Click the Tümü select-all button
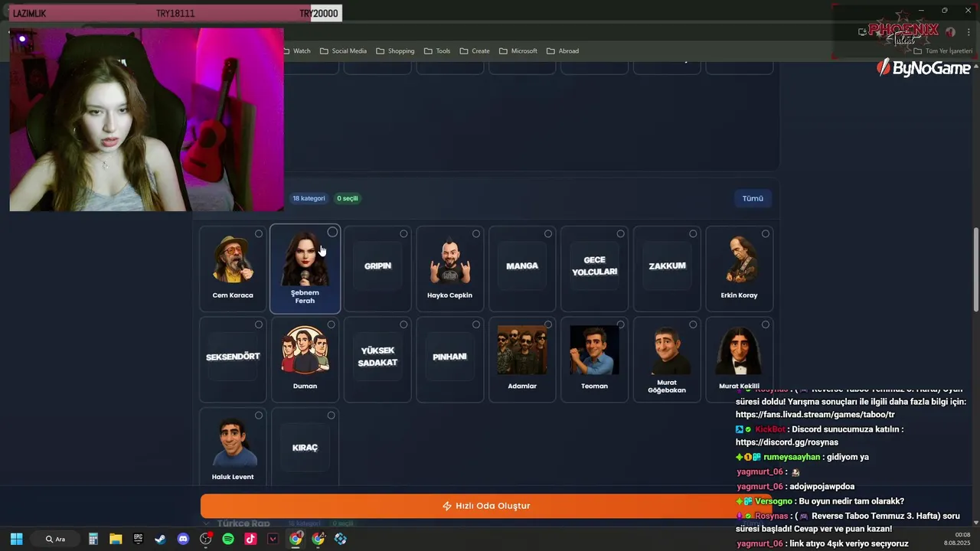980x551 pixels. point(753,198)
